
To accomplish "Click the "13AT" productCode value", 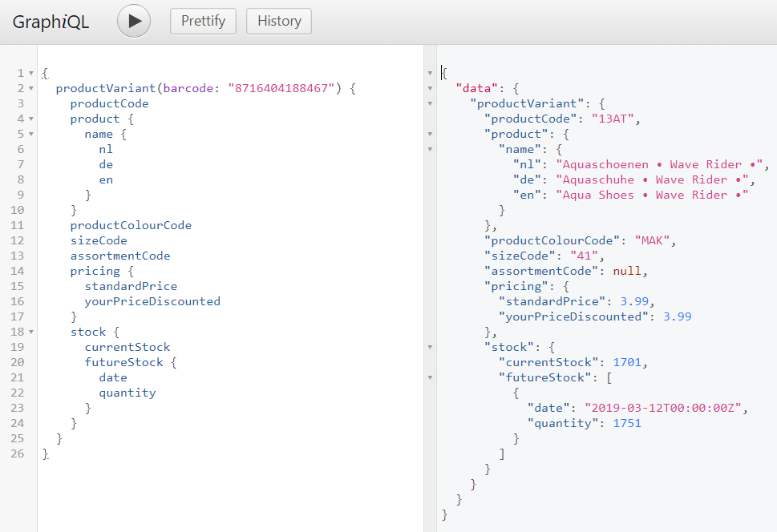I will pos(613,119).
